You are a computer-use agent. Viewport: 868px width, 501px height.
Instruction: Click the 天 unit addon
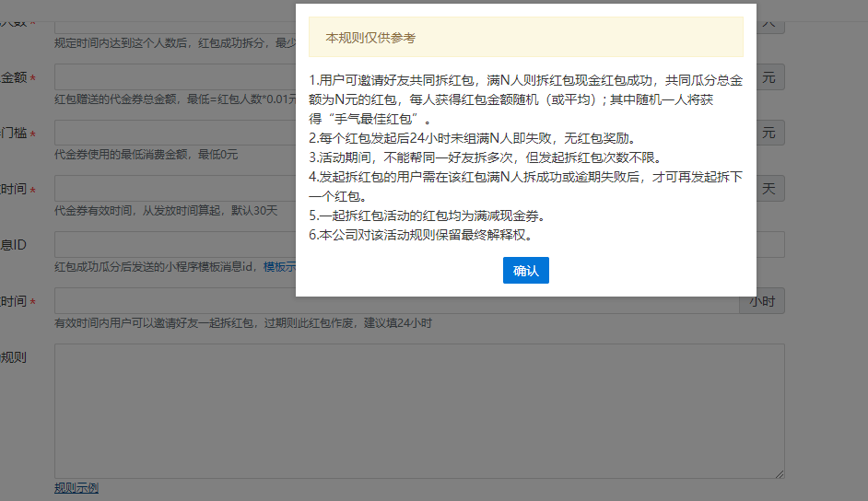pyautogui.click(x=768, y=189)
